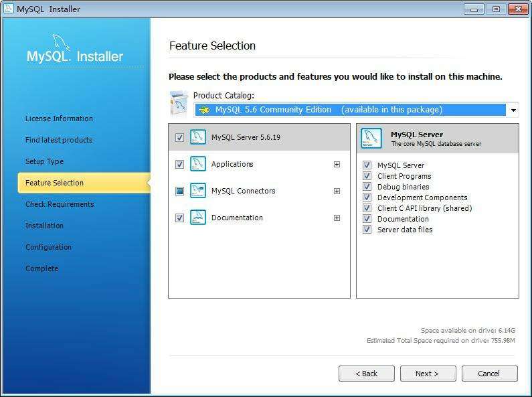The height and width of the screenshot is (397, 532).
Task: Click the title bar installer icon
Action: coord(9,8)
